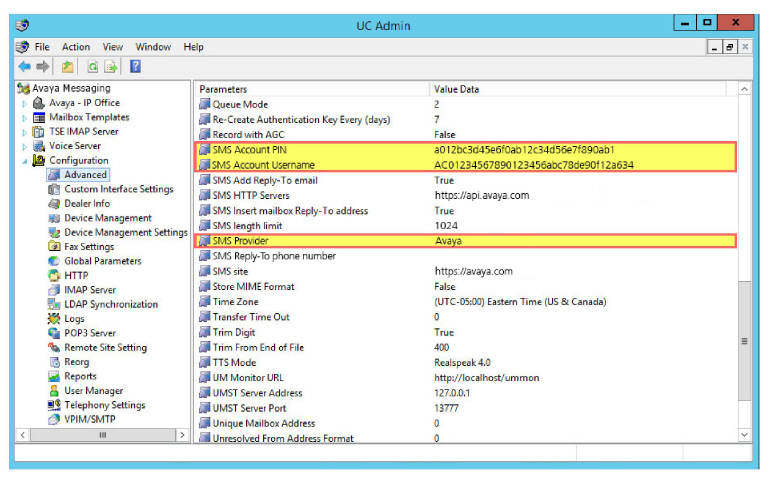Image resolution: width=768 pixels, height=480 pixels.
Task: Expand the Avaya - IP Office node
Action: pos(24,103)
